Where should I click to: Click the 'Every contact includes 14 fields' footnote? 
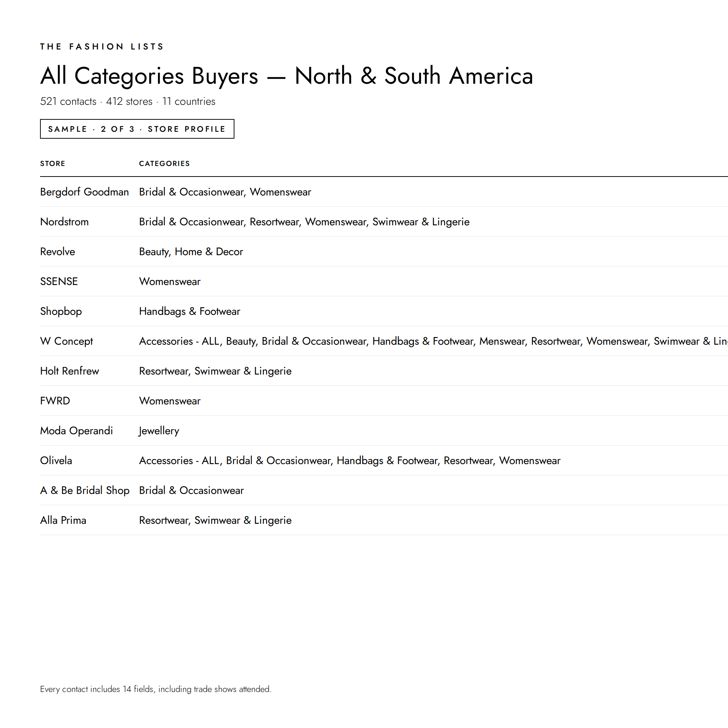click(156, 689)
